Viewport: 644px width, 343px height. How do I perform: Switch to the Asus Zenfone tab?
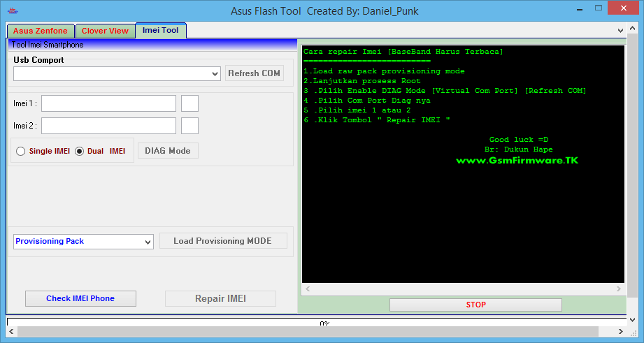pyautogui.click(x=41, y=31)
